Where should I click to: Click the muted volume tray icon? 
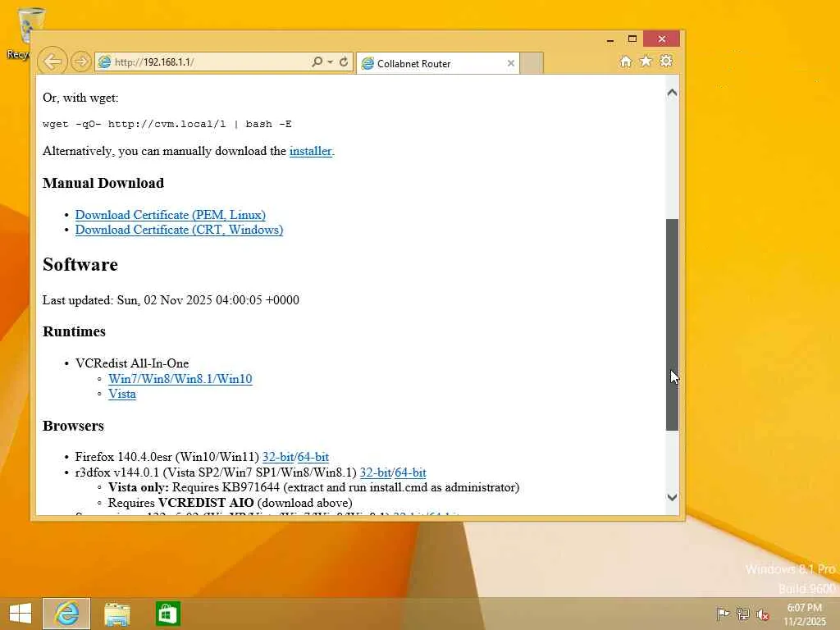click(x=763, y=614)
